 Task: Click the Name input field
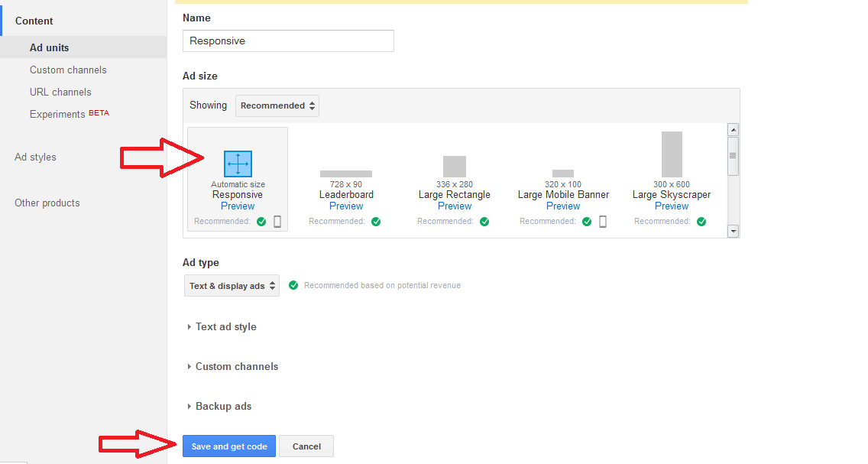coord(288,41)
